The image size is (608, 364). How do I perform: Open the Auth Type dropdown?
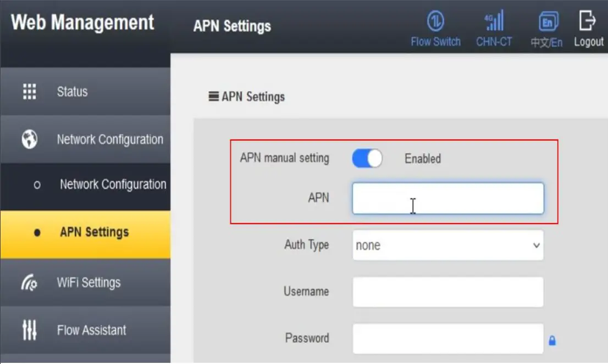coord(448,245)
